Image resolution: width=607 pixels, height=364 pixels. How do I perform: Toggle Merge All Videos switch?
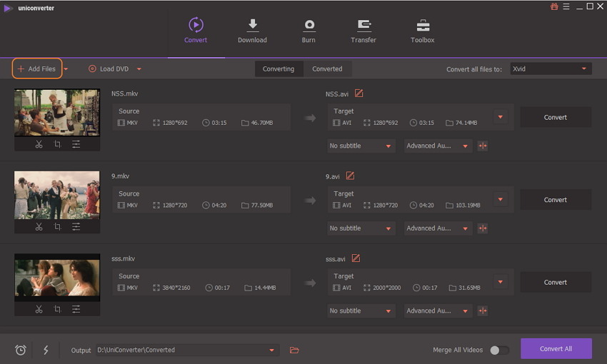point(499,350)
